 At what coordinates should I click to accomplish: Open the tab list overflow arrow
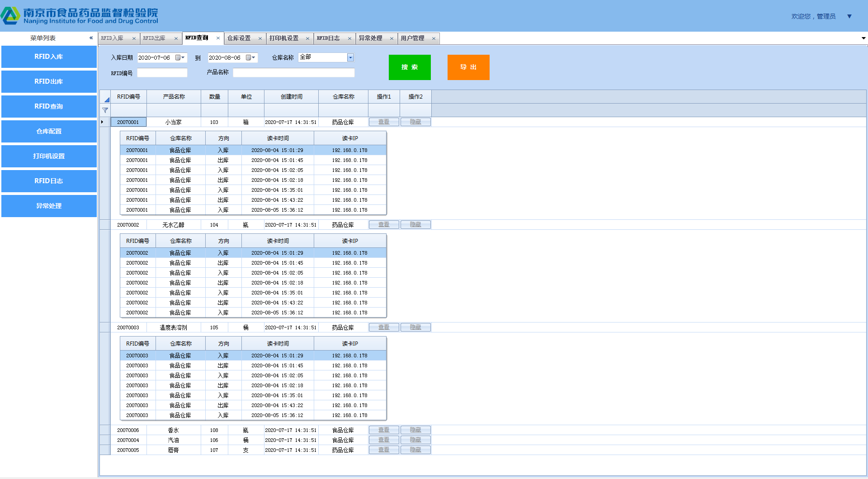click(863, 38)
